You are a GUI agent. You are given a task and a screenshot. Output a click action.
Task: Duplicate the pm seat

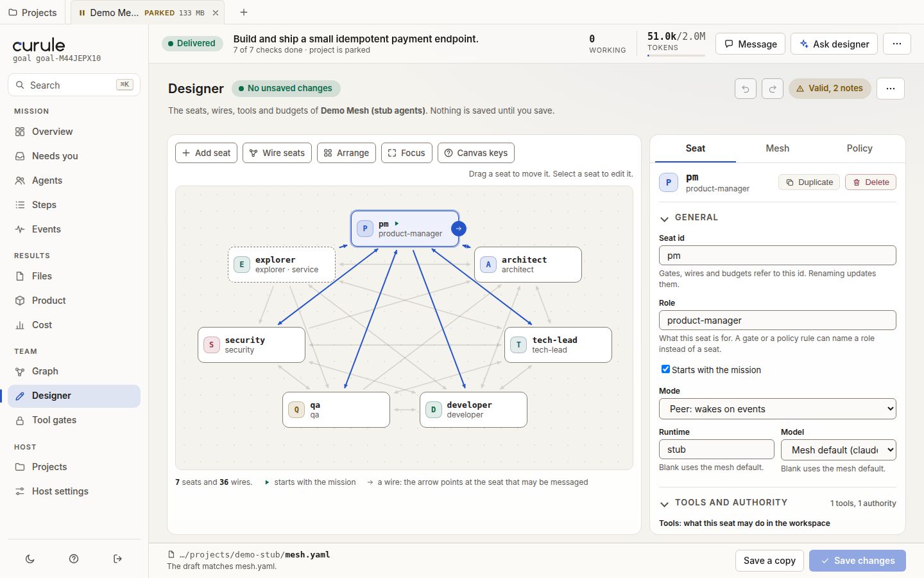[809, 182]
